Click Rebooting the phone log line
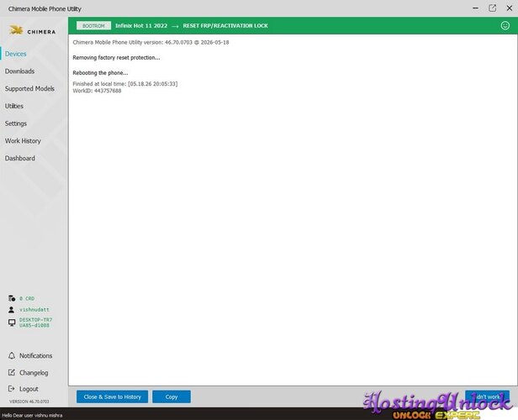This screenshot has width=518, height=420. [x=100, y=73]
